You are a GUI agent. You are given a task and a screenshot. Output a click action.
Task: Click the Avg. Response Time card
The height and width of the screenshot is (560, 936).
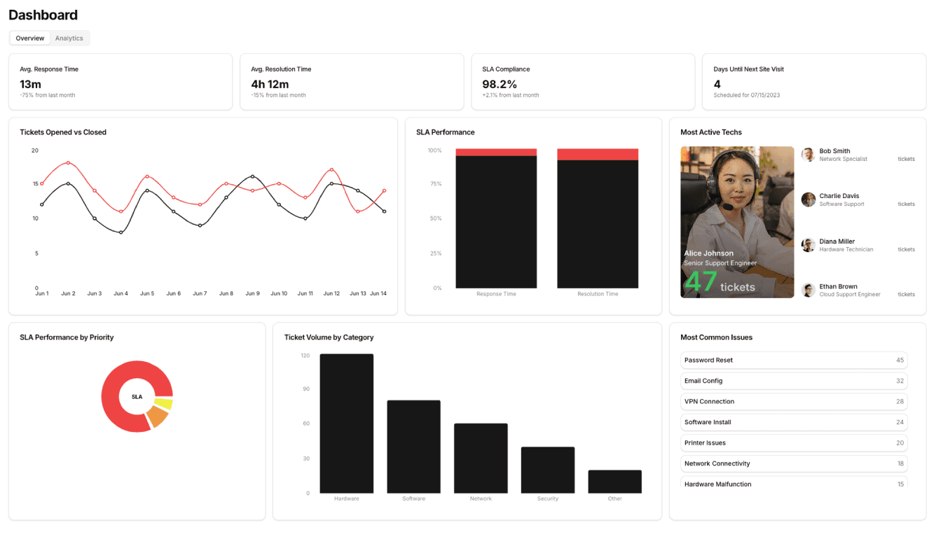click(x=121, y=82)
